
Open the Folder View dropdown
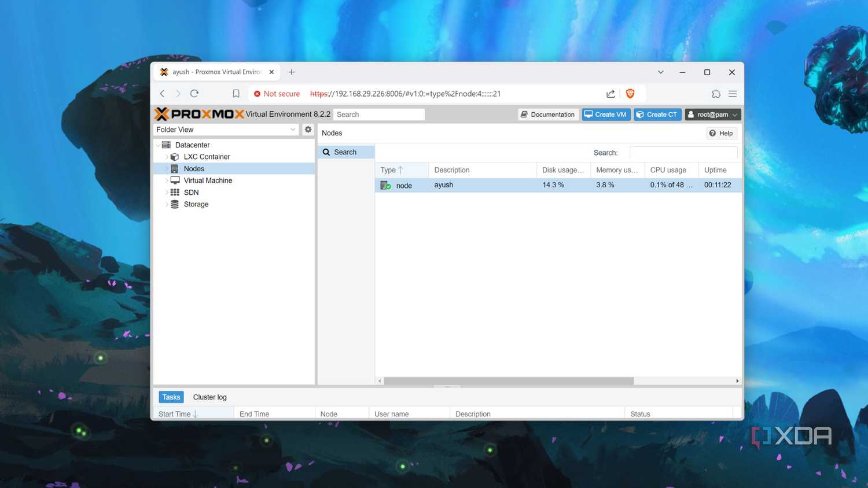tap(226, 130)
